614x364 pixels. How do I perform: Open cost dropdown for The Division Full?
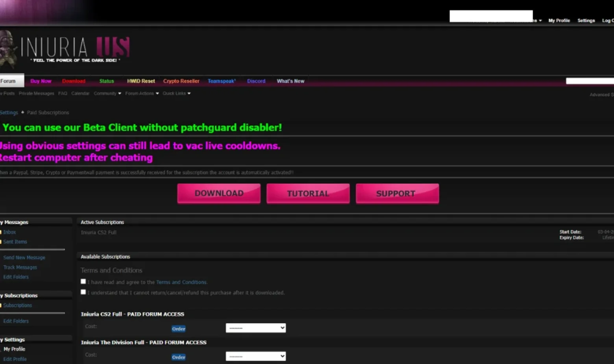coord(256,356)
